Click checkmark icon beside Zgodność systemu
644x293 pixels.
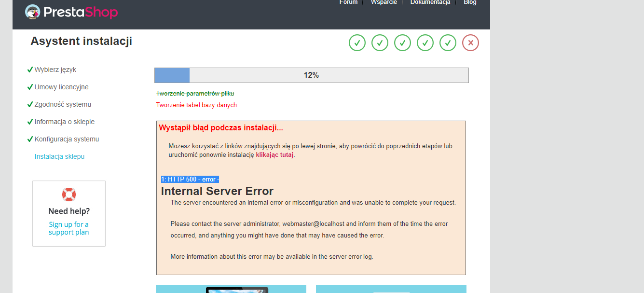click(x=30, y=104)
